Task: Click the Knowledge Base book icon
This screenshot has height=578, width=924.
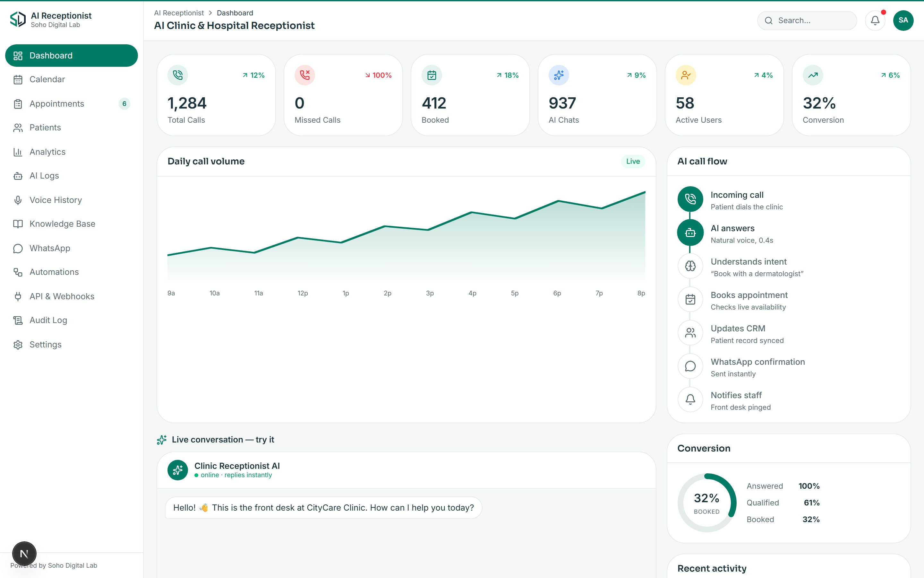Action: [18, 224]
